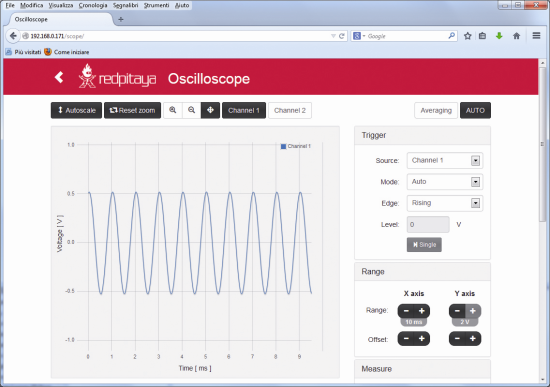This screenshot has width=550, height=387.
Task: Click the Measure panel header
Action: (422, 369)
